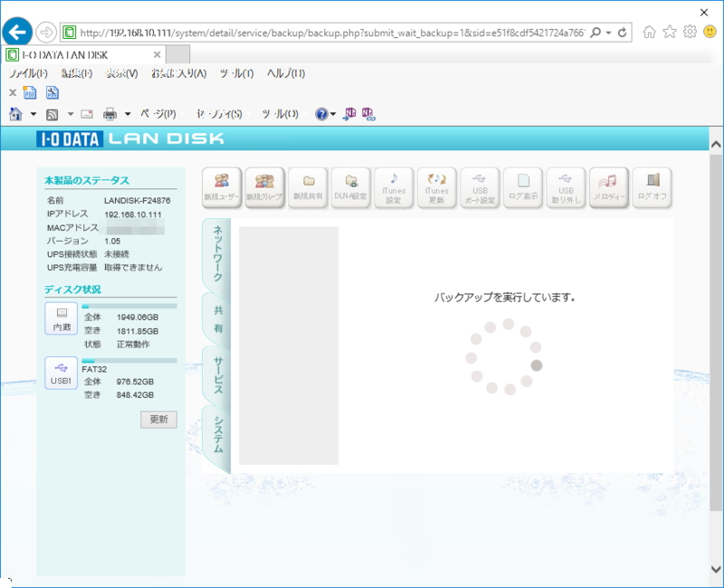Close the PDF toolbar with the x

click(x=13, y=93)
